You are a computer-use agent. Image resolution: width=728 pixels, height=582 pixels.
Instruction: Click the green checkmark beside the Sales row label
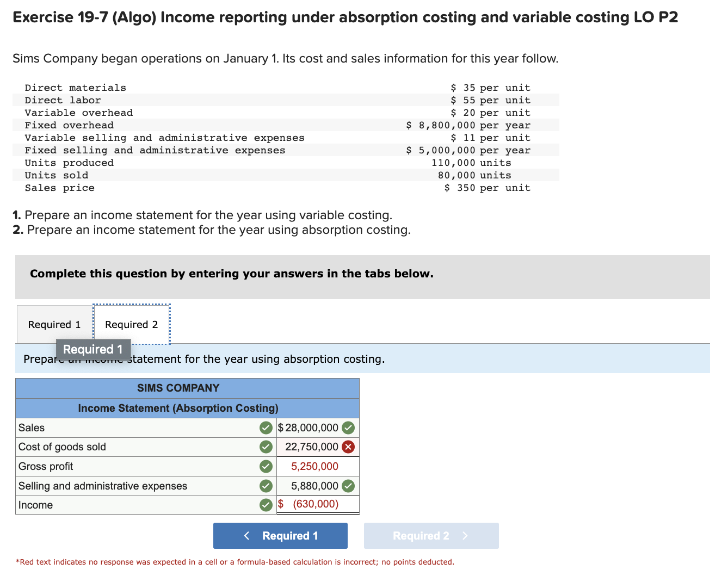pyautogui.click(x=266, y=428)
